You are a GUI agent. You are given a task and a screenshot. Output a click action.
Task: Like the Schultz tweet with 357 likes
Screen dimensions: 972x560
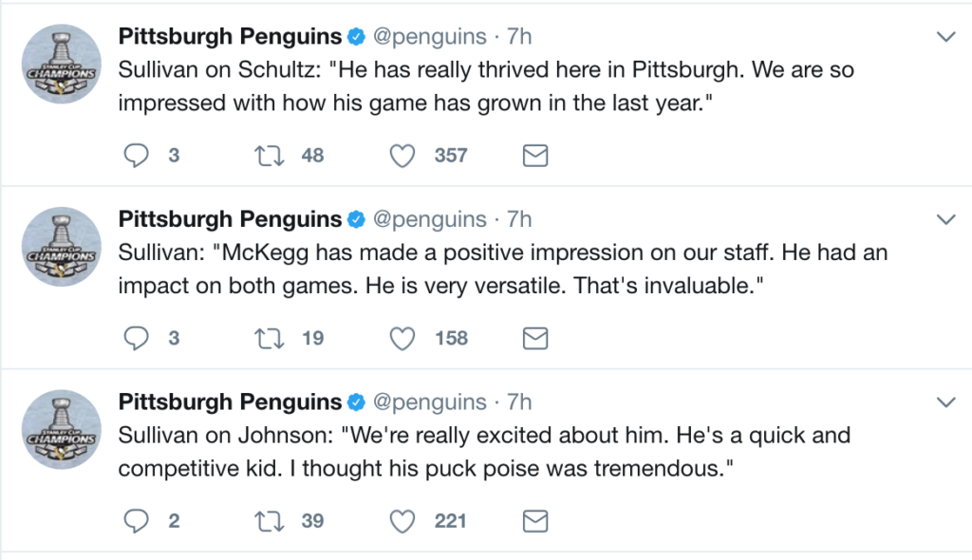coord(404,155)
